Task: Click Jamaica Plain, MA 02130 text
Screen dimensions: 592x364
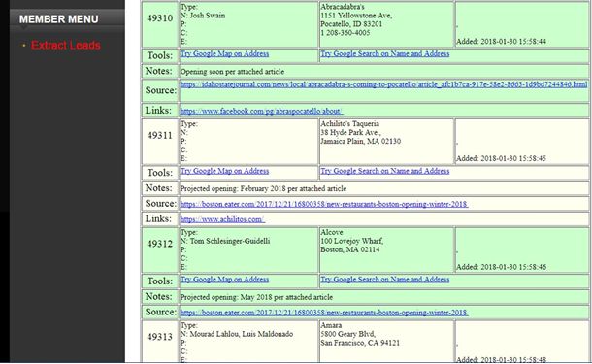Action: (361, 141)
